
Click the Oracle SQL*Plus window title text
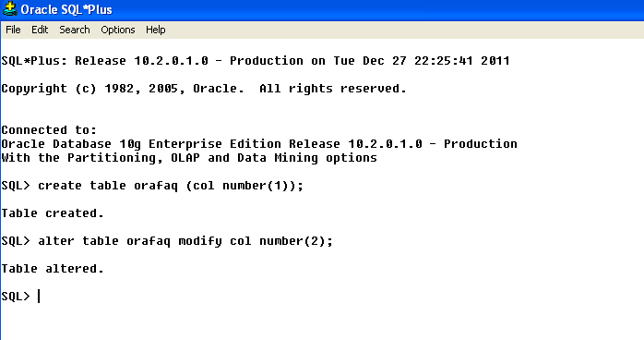click(x=66, y=9)
